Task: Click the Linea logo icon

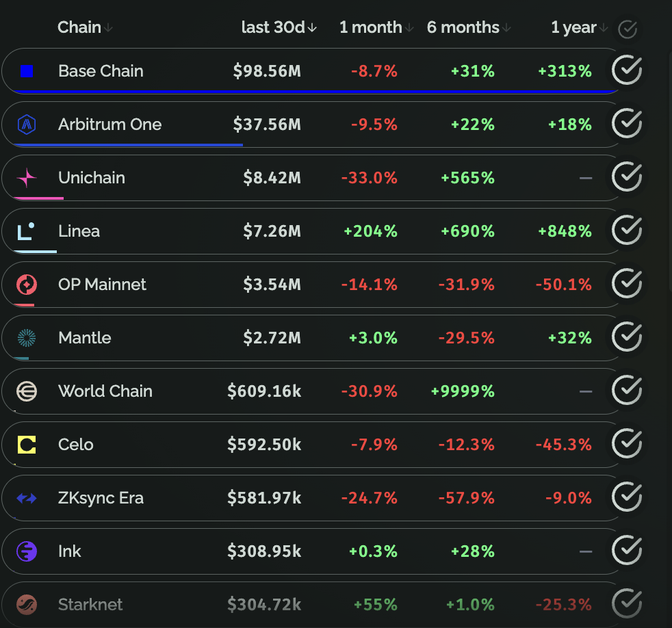Action: [27, 231]
